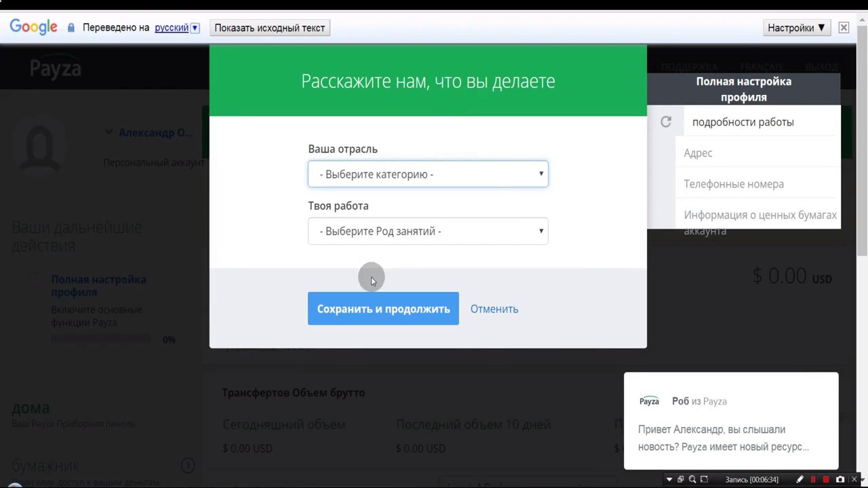Open the translation language dropdown next to русский
Viewport: 868px width, 488px height.
[x=195, y=28]
